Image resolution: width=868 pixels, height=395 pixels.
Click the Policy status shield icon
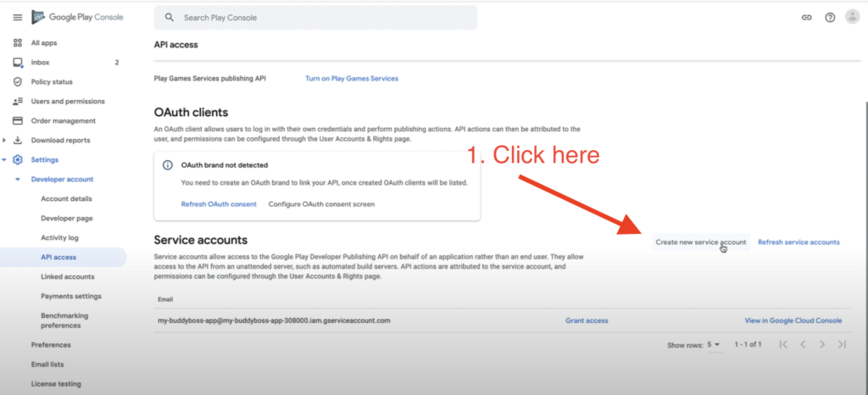(17, 81)
